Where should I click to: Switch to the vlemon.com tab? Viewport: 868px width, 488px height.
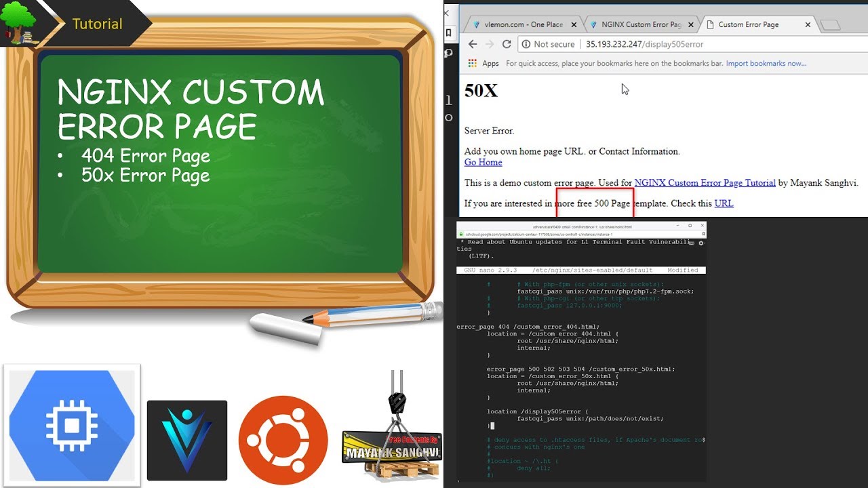pos(523,24)
